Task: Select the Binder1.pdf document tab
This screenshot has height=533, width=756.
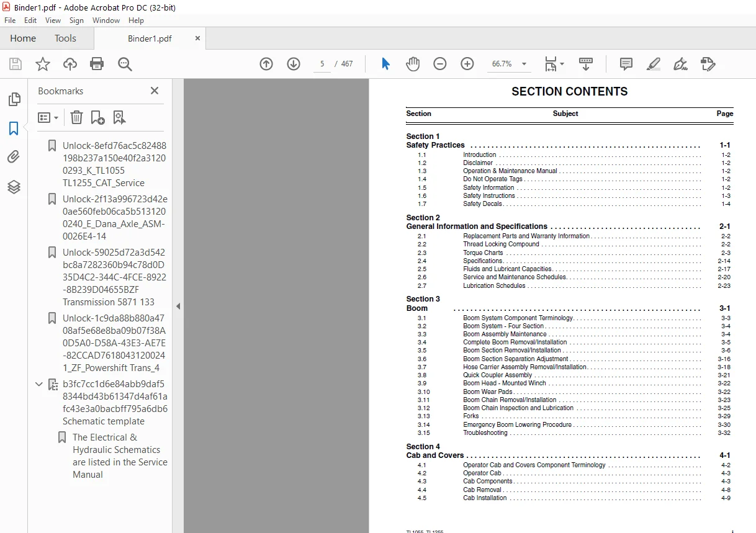Action: pyautogui.click(x=150, y=38)
